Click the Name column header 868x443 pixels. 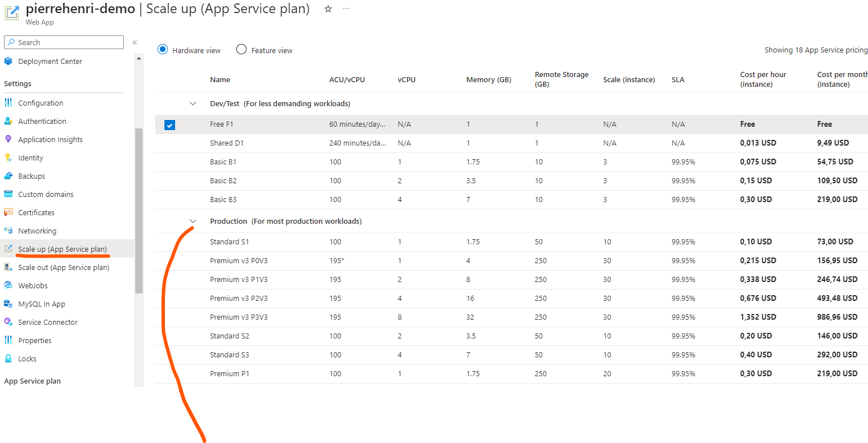[220, 80]
